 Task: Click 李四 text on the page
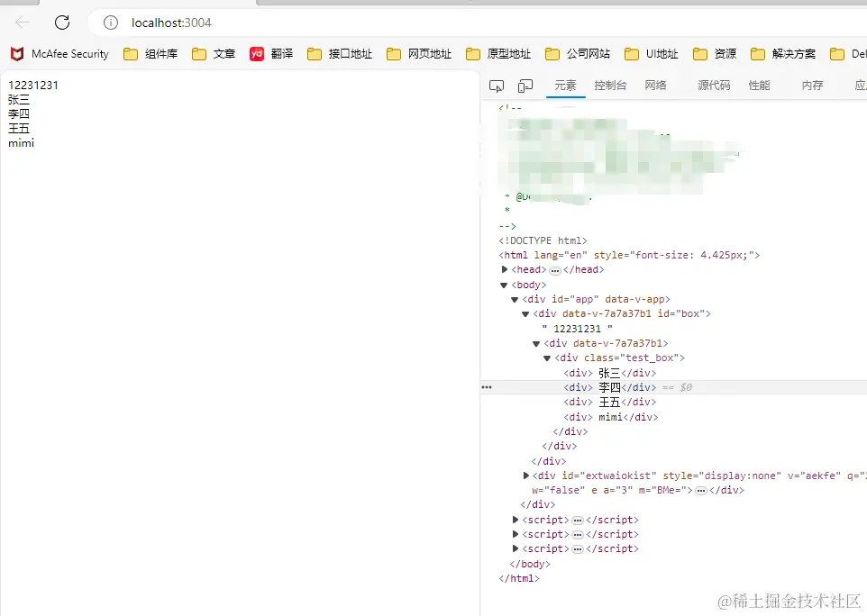point(19,113)
